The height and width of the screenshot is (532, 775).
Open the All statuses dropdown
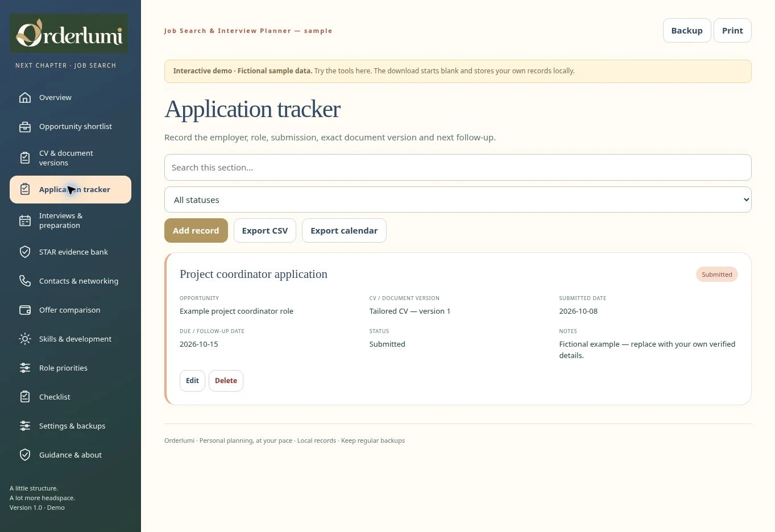click(x=458, y=199)
